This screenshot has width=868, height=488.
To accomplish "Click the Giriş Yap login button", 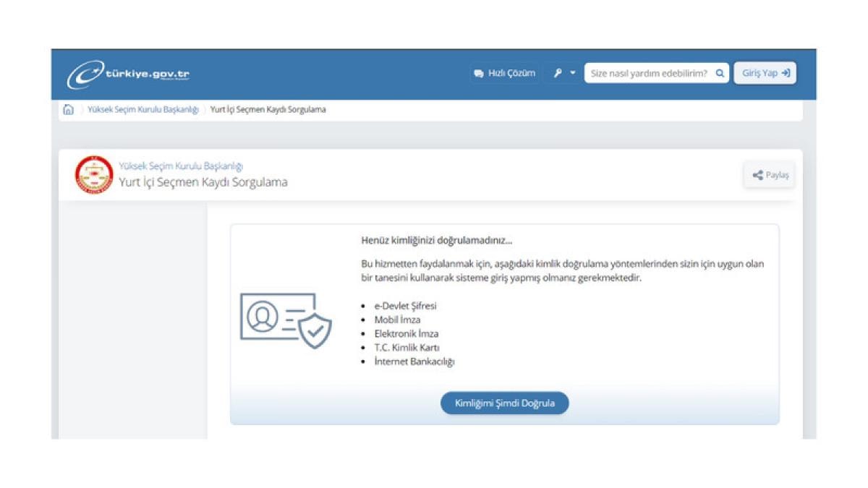I will coord(765,73).
